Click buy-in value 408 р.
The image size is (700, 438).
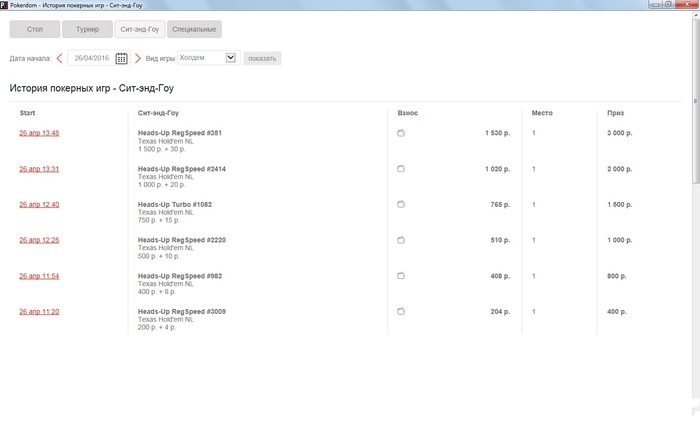click(x=500, y=276)
